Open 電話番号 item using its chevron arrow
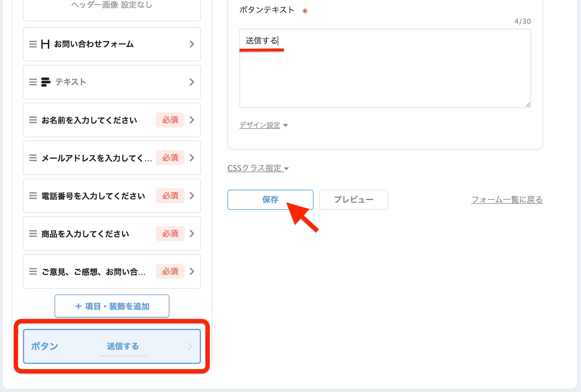Image resolution: width=581 pixels, height=392 pixels. click(x=192, y=196)
